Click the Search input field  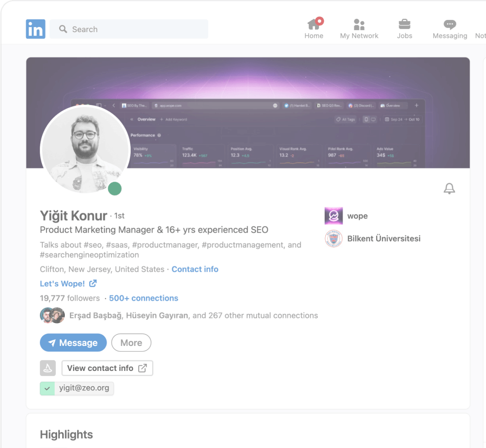(129, 29)
